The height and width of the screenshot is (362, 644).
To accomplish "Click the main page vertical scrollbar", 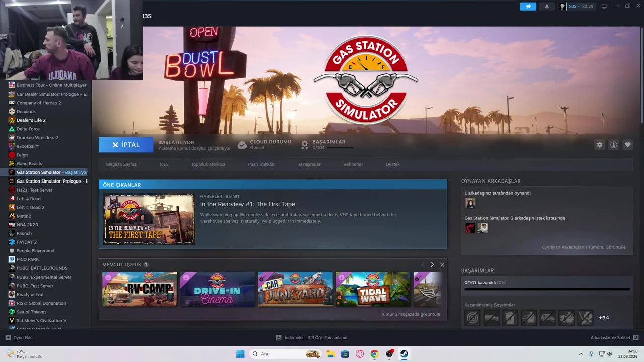I will 641,75.
